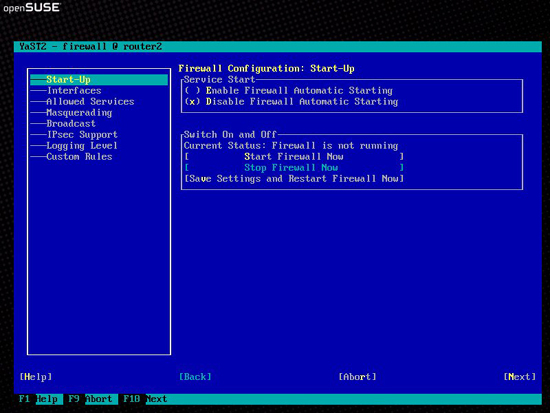This screenshot has width=550, height=413.
Task: Click the Service Start frame label
Action: (x=219, y=80)
